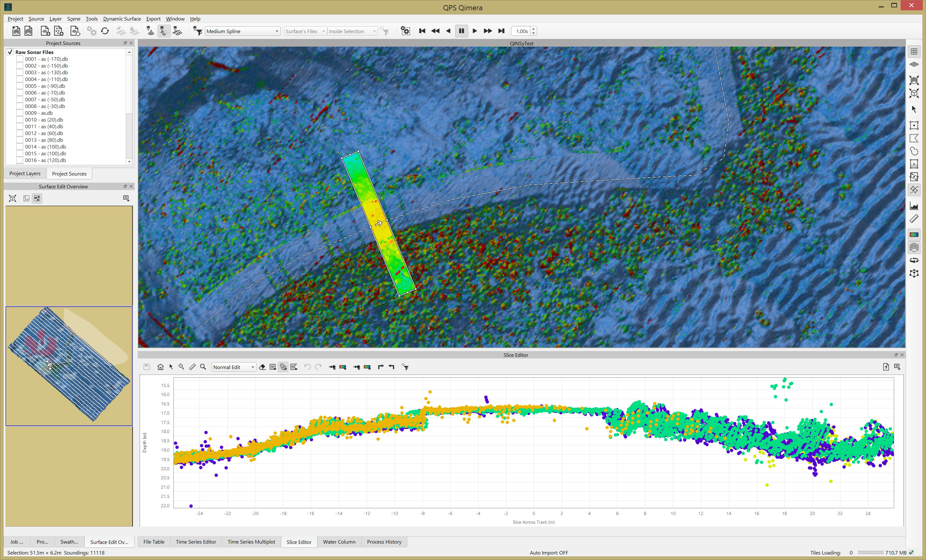Click the pause playback button

(x=461, y=31)
